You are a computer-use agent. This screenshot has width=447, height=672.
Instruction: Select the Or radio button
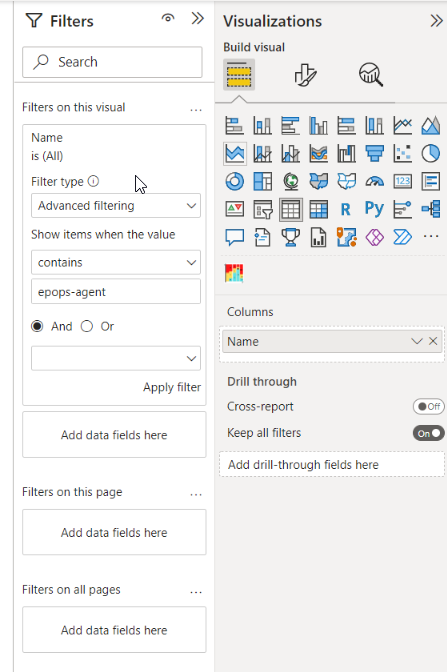87,326
